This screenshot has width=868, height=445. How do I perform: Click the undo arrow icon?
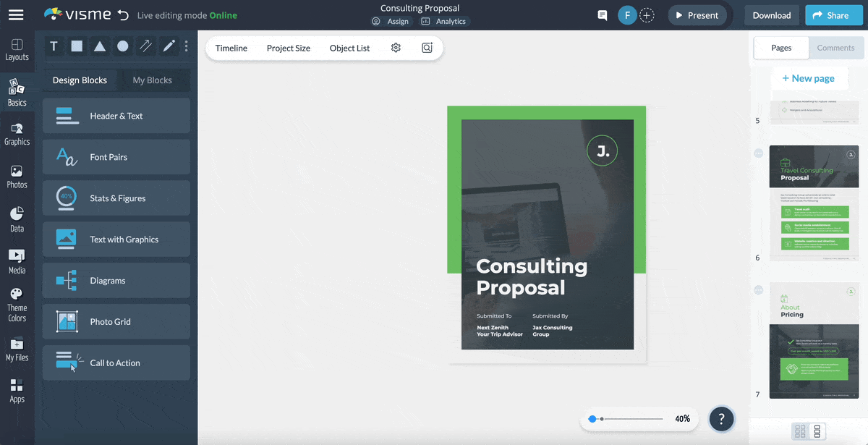point(123,15)
